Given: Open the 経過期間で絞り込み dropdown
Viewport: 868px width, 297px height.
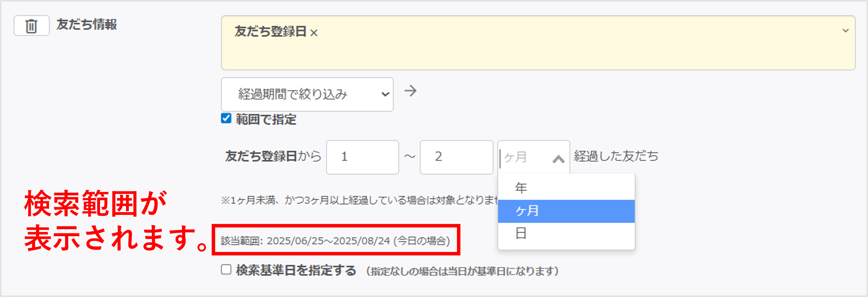Looking at the screenshot, I should click(x=307, y=94).
